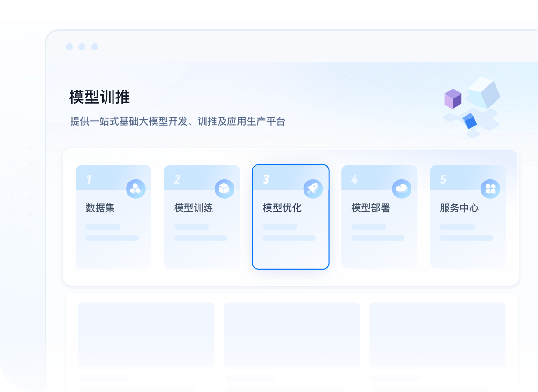Open the middle placeholder thumbnail in lower panel
538x392 pixels.
tap(292, 335)
